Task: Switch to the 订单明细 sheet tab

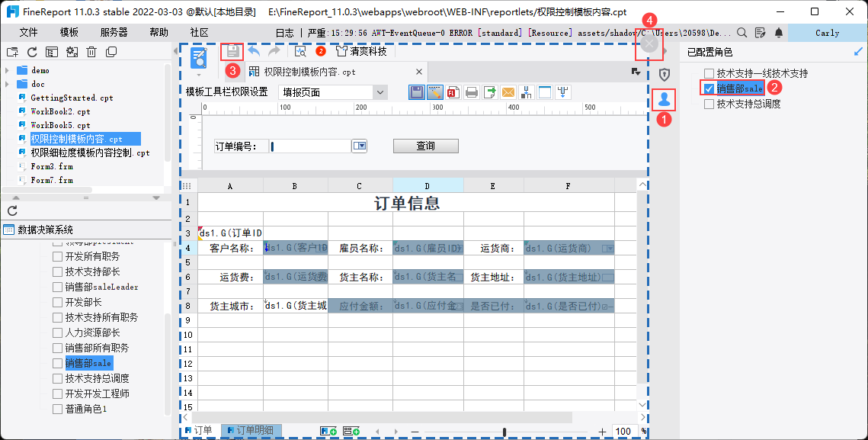Action: [x=254, y=431]
